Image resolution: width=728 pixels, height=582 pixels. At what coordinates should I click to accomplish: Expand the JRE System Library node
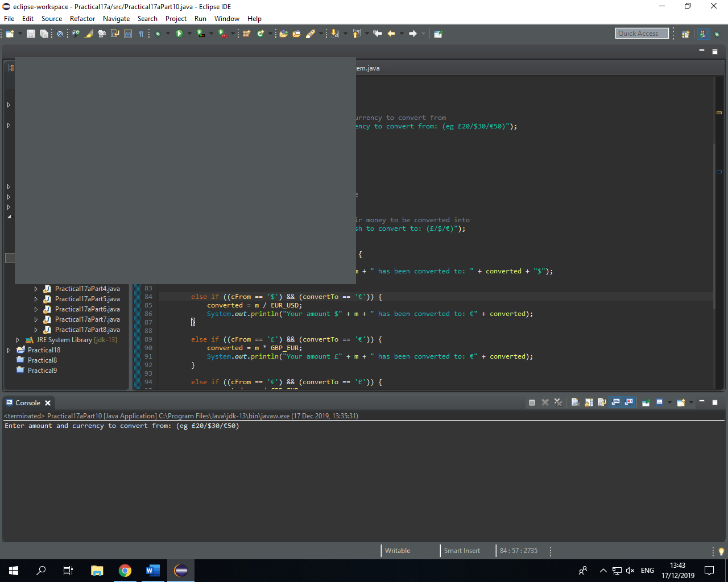coord(18,340)
